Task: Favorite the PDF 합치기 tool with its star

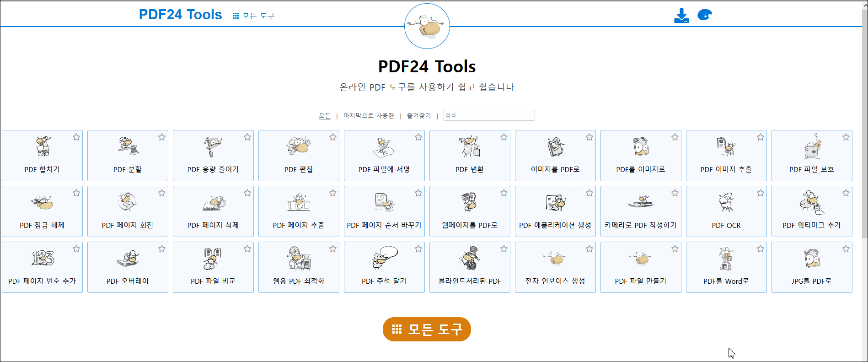Action: tap(76, 137)
